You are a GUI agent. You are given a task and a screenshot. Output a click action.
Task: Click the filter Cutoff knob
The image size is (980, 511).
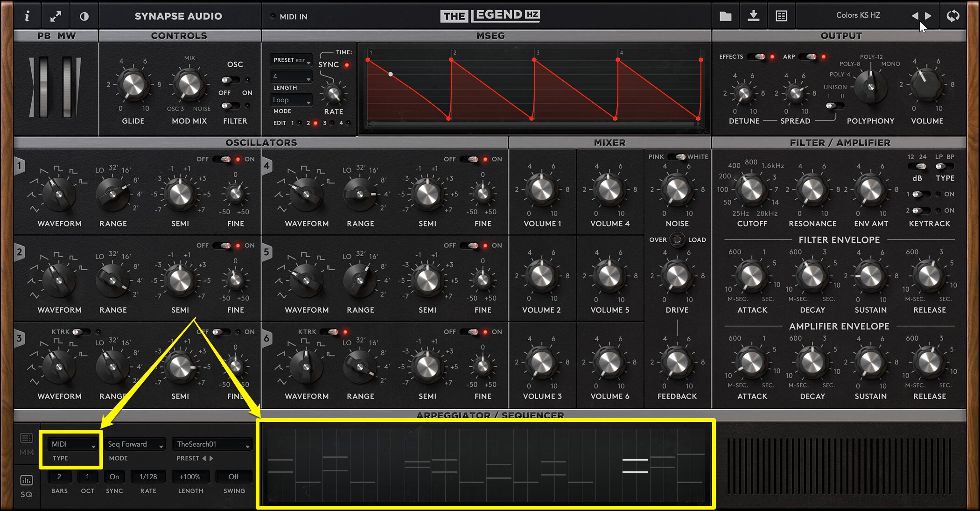click(752, 189)
